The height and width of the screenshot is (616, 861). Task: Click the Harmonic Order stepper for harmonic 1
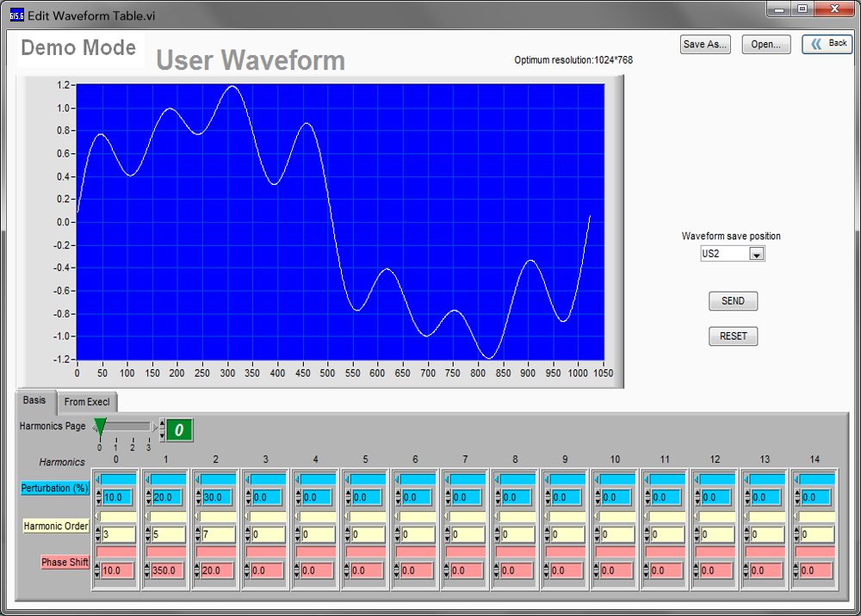click(148, 534)
